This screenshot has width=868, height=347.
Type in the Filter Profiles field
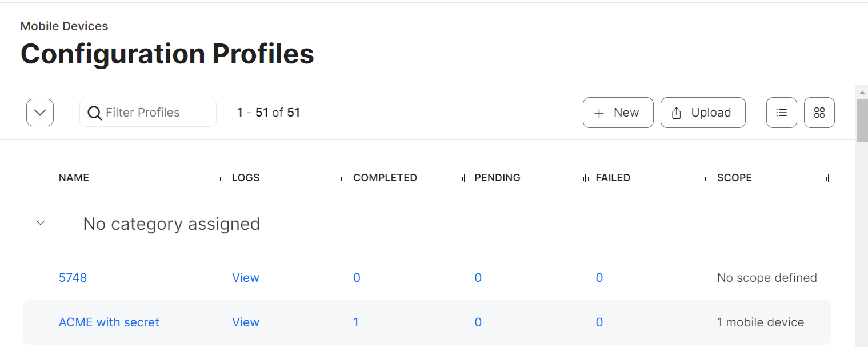pos(157,113)
